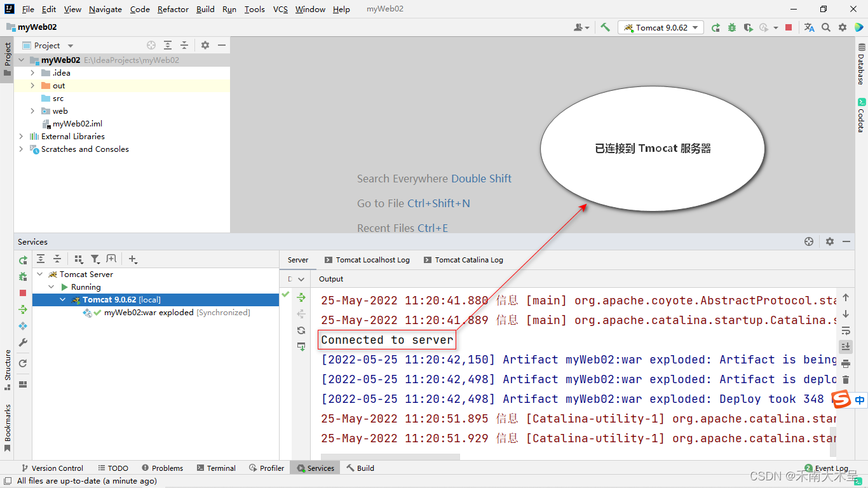Print the console output
868x488 pixels.
845,363
